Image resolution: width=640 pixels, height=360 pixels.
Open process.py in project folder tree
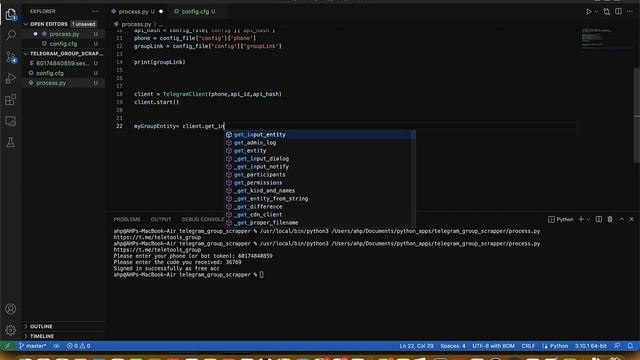click(63, 83)
